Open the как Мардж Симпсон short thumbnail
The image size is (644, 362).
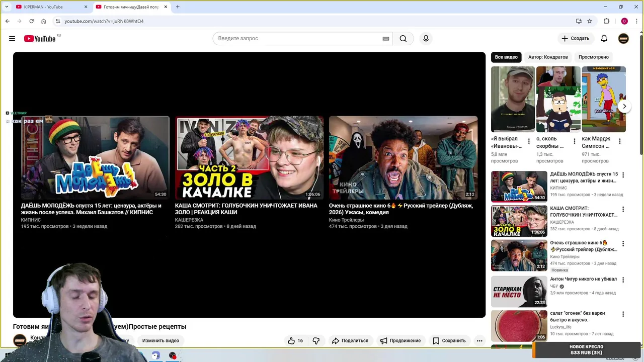point(604,99)
